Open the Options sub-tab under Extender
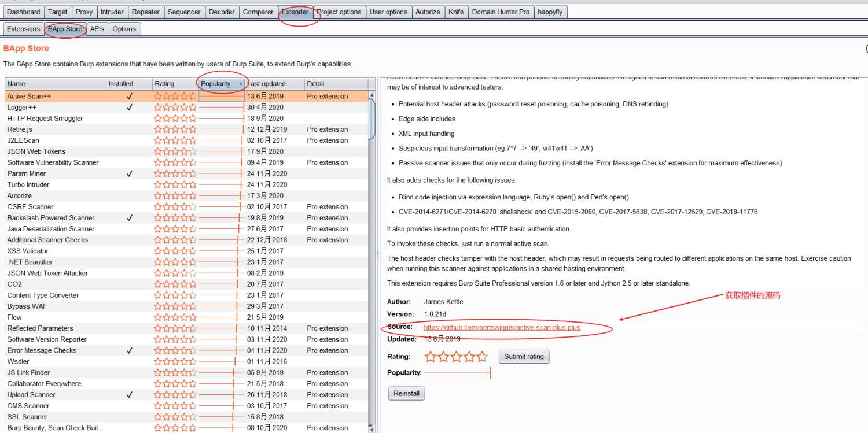This screenshot has width=868, height=433. [x=124, y=29]
